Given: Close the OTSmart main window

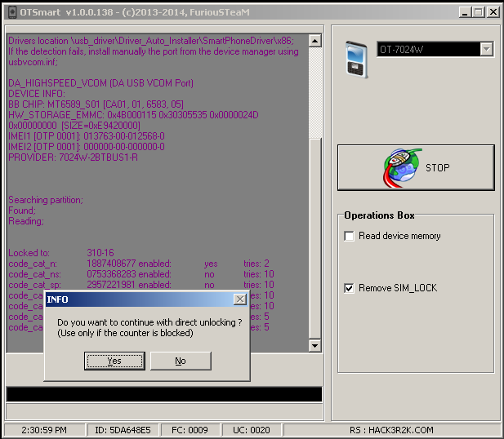Looking at the screenshot, I should pyautogui.click(x=493, y=11).
